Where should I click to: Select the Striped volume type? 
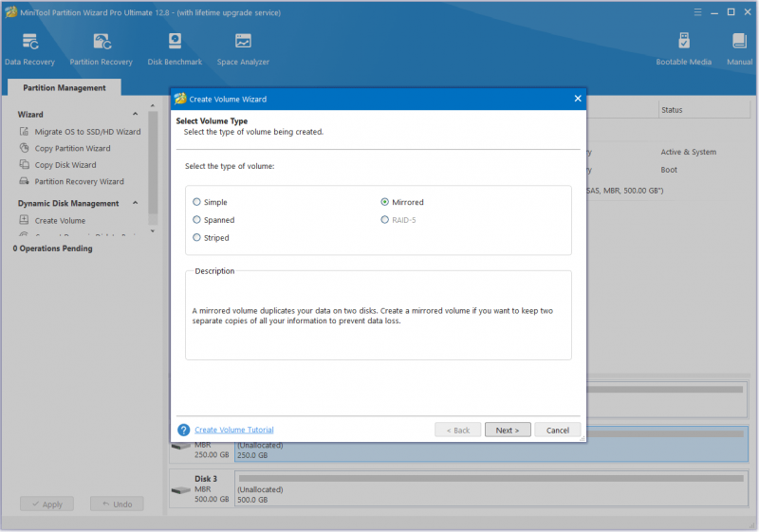[x=196, y=237]
